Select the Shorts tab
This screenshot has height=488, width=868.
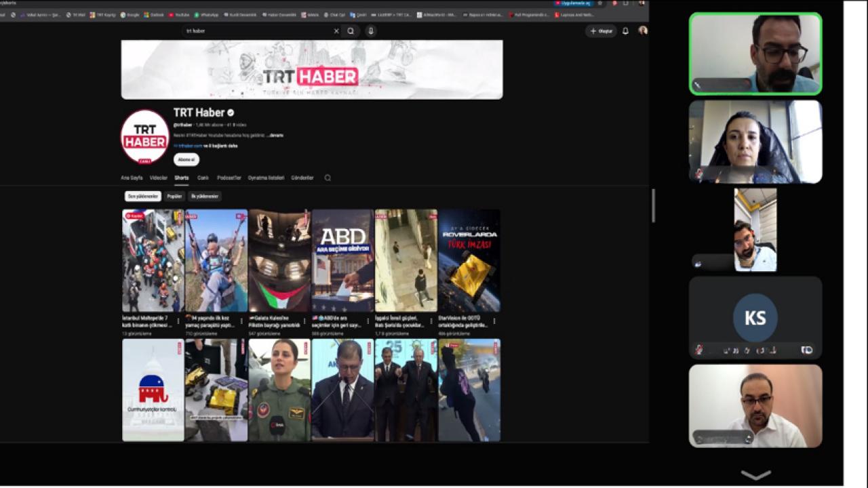click(182, 178)
